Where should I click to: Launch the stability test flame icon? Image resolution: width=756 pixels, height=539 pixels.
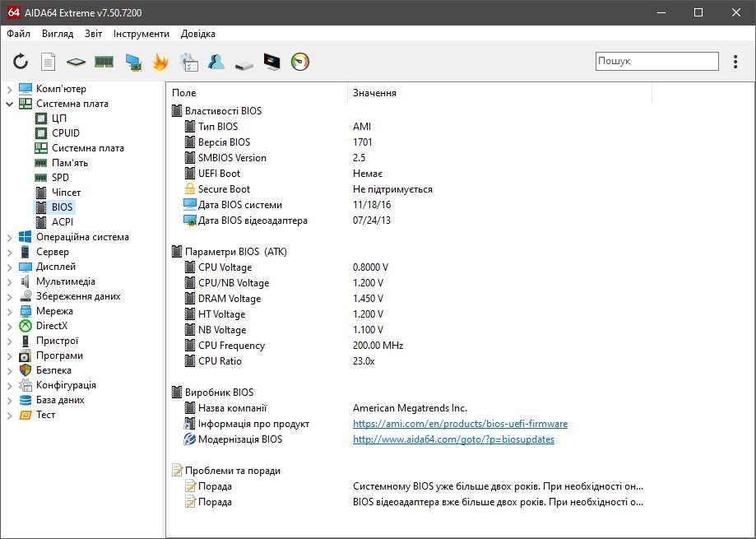click(160, 62)
